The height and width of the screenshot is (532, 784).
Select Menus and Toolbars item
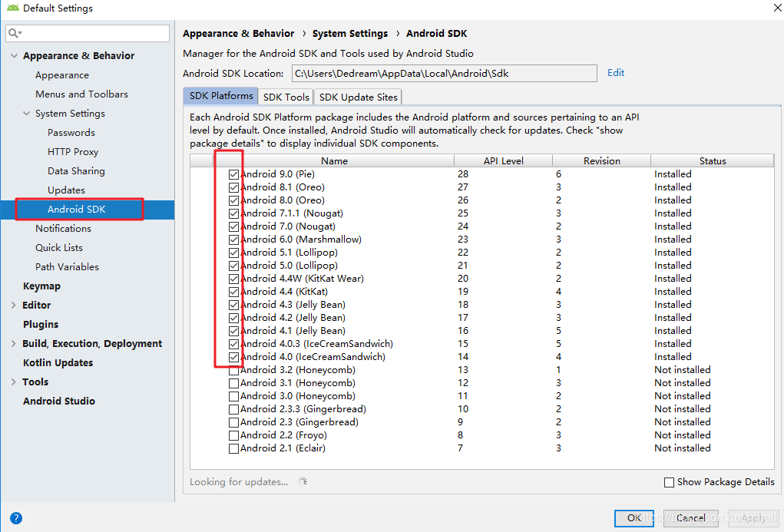click(x=81, y=94)
